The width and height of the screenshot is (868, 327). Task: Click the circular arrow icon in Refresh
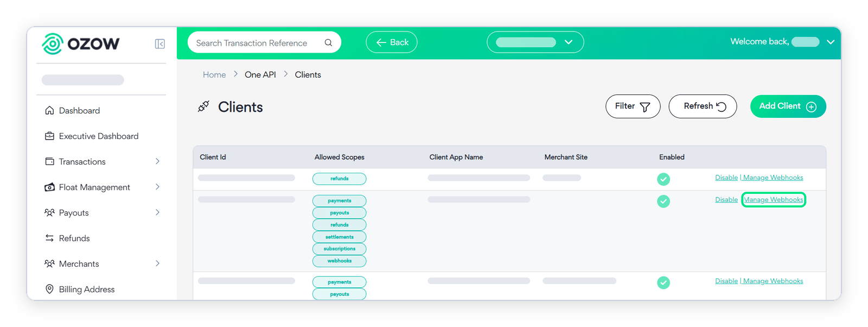[x=722, y=106]
